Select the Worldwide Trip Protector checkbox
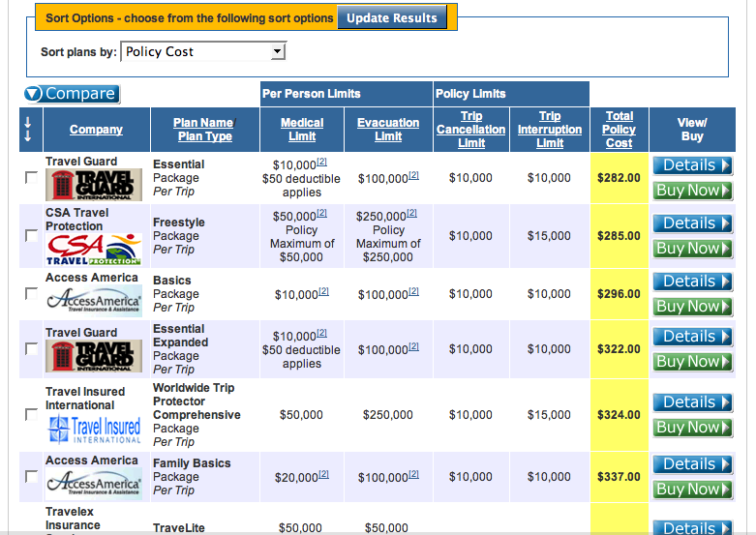 pos(31,414)
